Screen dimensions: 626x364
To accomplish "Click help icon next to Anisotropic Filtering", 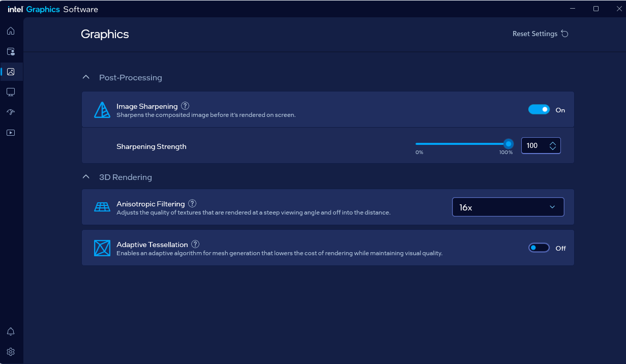I will coord(192,204).
